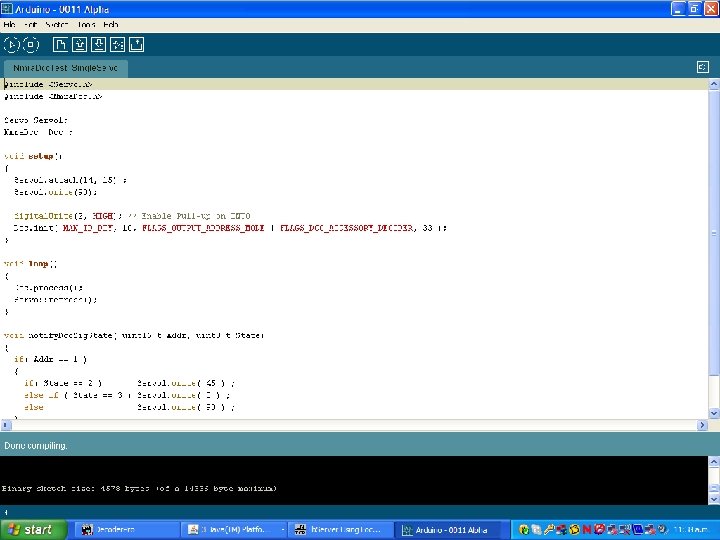Click the system tray clock
The image size is (720, 540).
point(691,530)
